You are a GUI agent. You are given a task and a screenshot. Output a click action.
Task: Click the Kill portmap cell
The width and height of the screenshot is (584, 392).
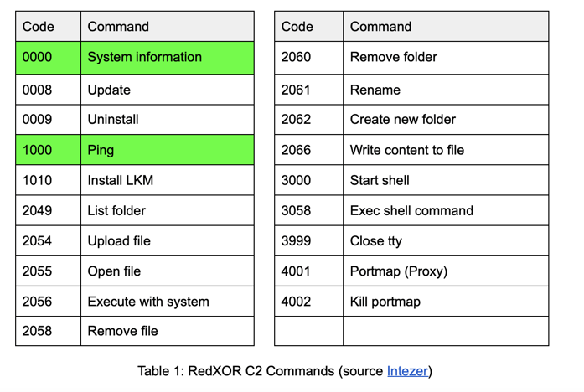tap(446, 302)
